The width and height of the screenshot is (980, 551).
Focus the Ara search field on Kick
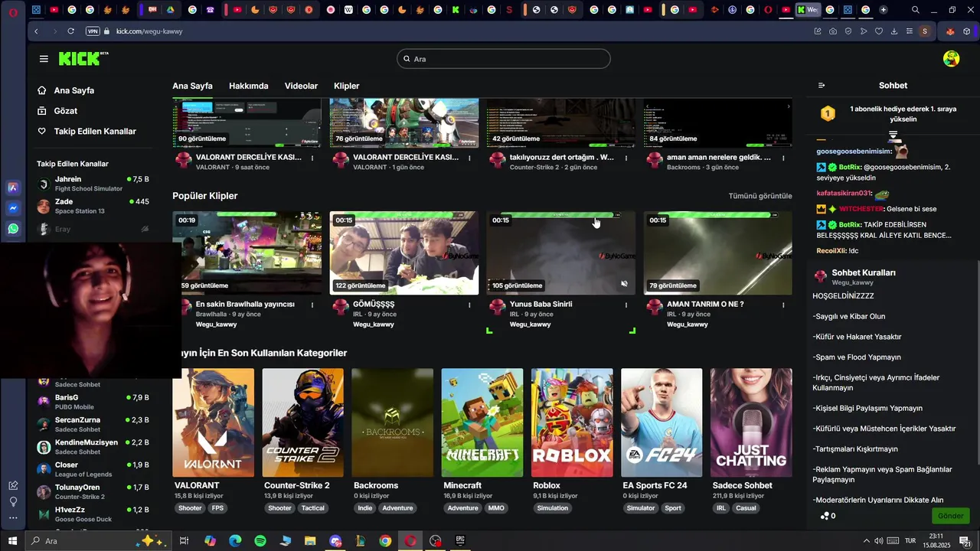click(504, 59)
